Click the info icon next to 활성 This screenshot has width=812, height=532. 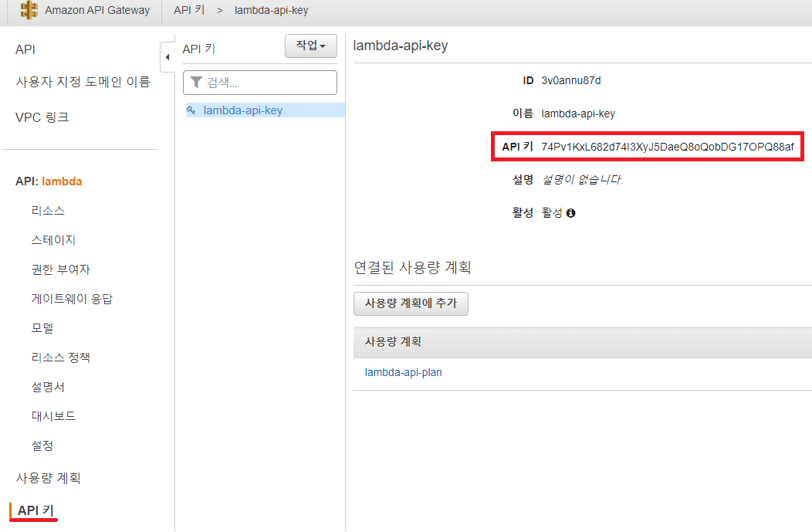coord(570,213)
